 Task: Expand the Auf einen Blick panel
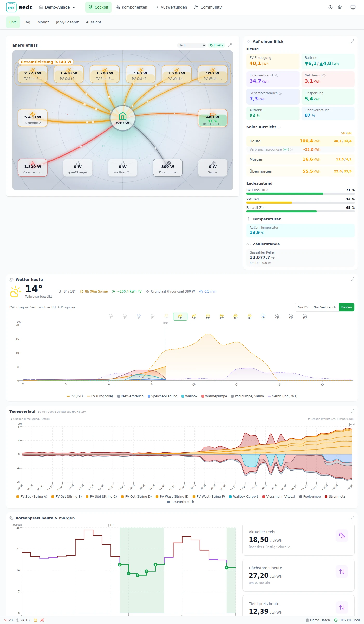[x=353, y=41]
